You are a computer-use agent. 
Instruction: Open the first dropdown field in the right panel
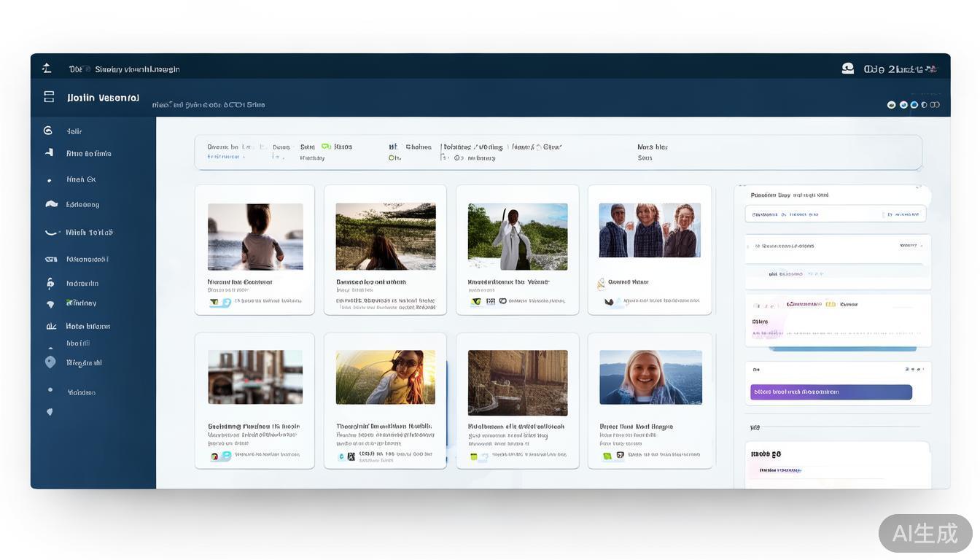pyautogui.click(x=835, y=214)
